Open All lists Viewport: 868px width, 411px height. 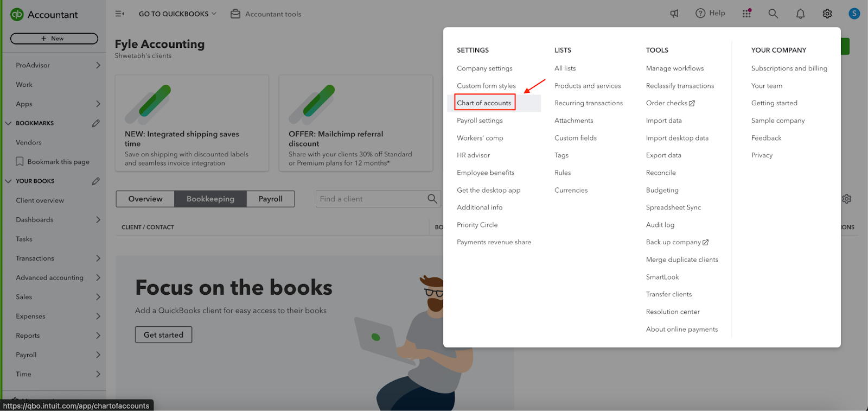pyautogui.click(x=565, y=68)
